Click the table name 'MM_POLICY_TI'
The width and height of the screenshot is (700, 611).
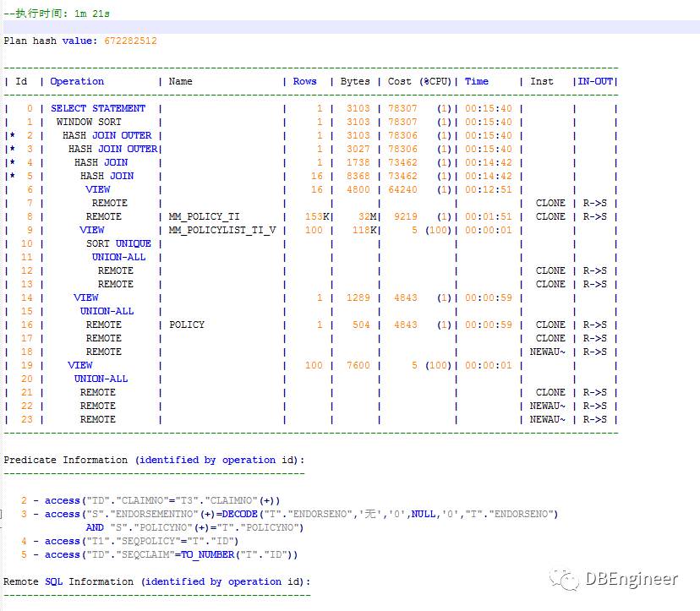pyautogui.click(x=204, y=216)
